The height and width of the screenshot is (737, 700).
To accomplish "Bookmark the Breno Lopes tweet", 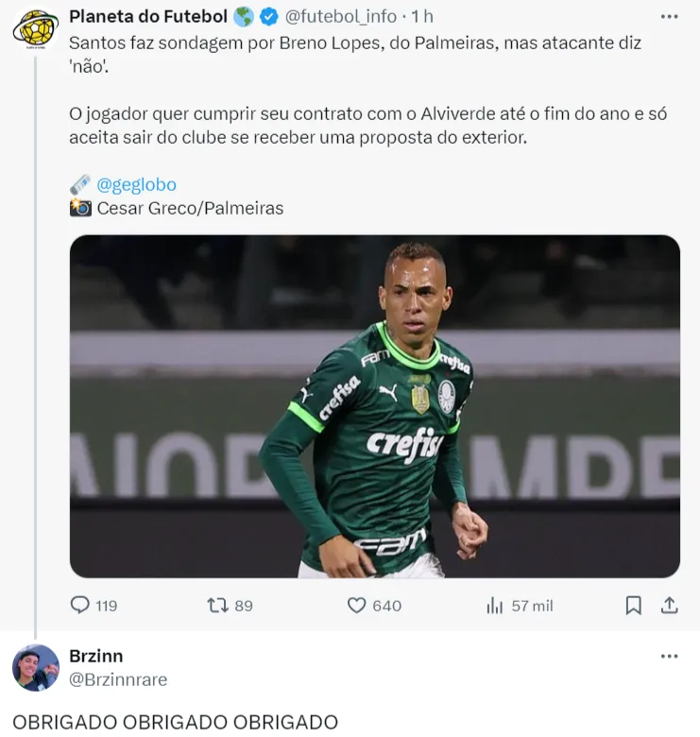I will click(634, 605).
